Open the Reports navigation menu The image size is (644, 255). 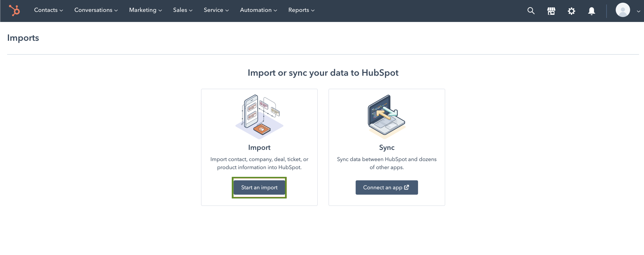pyautogui.click(x=301, y=10)
